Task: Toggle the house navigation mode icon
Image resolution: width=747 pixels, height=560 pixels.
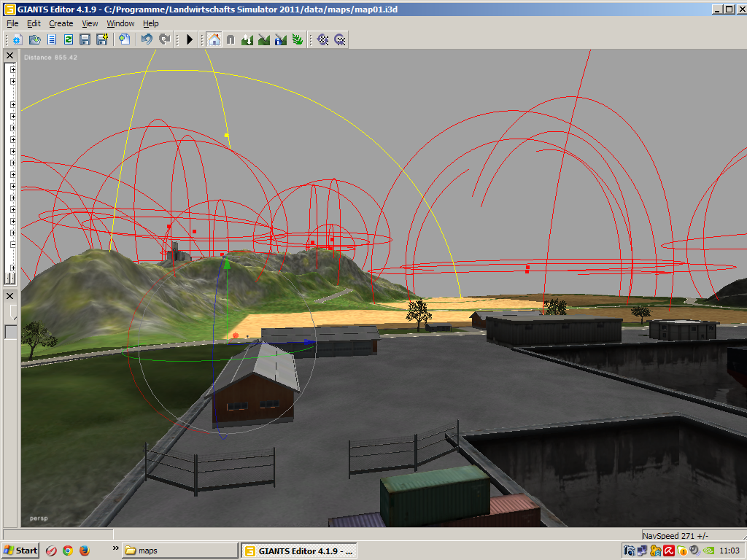Action: coord(214,39)
